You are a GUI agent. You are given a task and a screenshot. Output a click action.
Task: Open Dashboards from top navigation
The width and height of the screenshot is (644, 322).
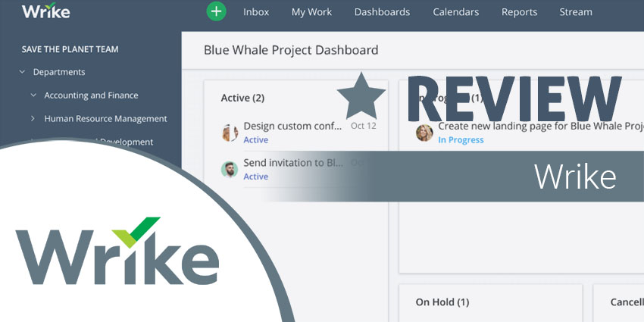point(382,12)
